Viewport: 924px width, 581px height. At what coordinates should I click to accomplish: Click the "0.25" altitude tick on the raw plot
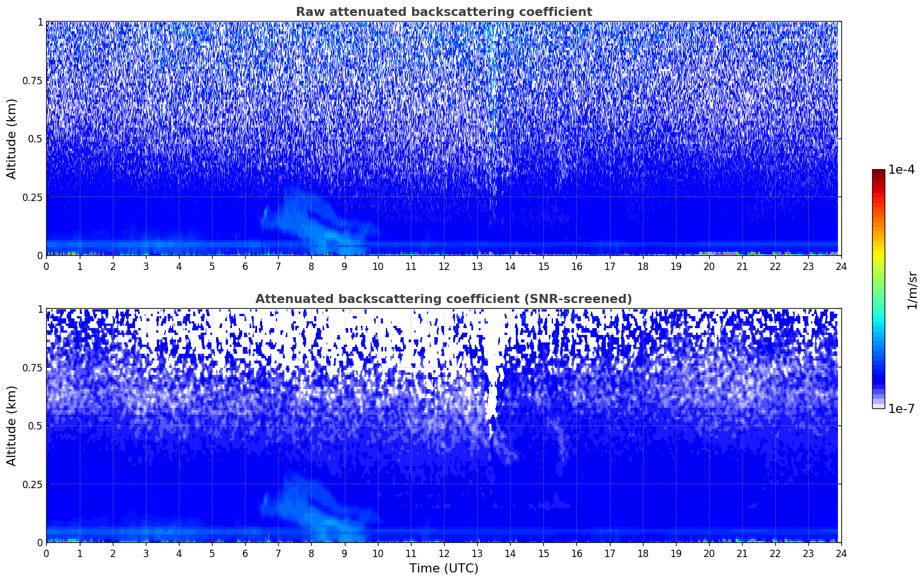click(32, 197)
